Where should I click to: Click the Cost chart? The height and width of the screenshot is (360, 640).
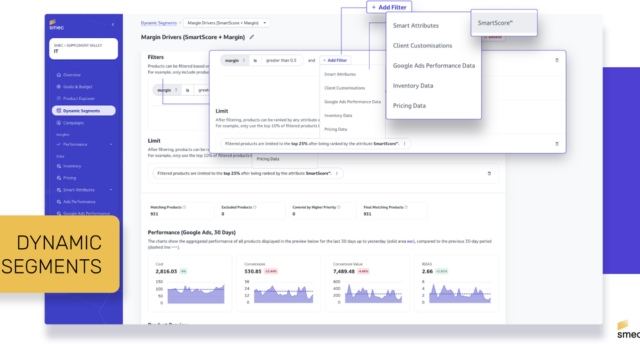click(x=196, y=293)
